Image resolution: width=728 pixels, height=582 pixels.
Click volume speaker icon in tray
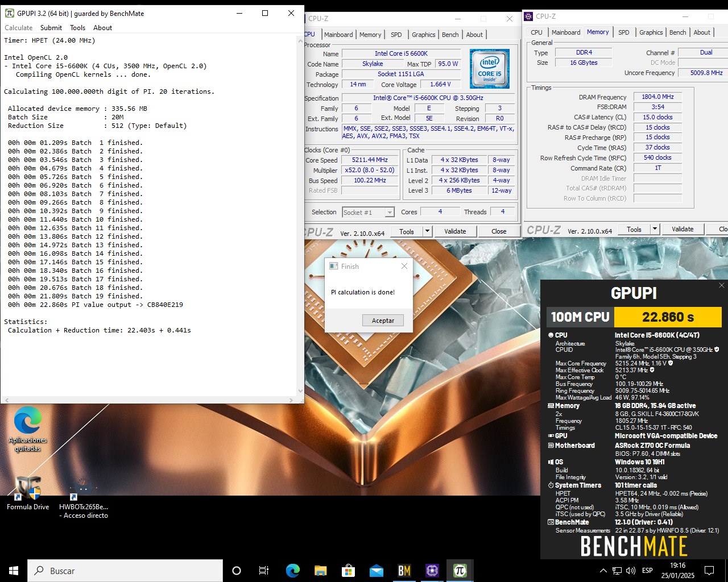(x=630, y=571)
